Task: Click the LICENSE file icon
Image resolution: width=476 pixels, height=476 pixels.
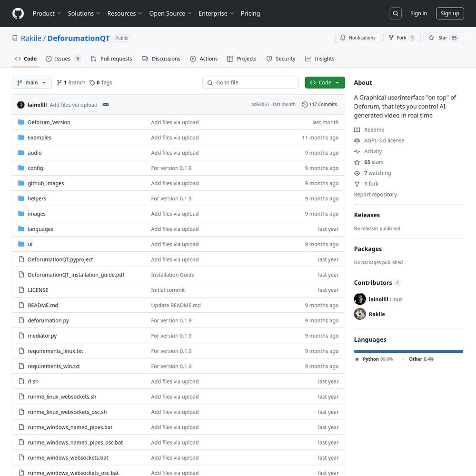Action: coord(21,289)
